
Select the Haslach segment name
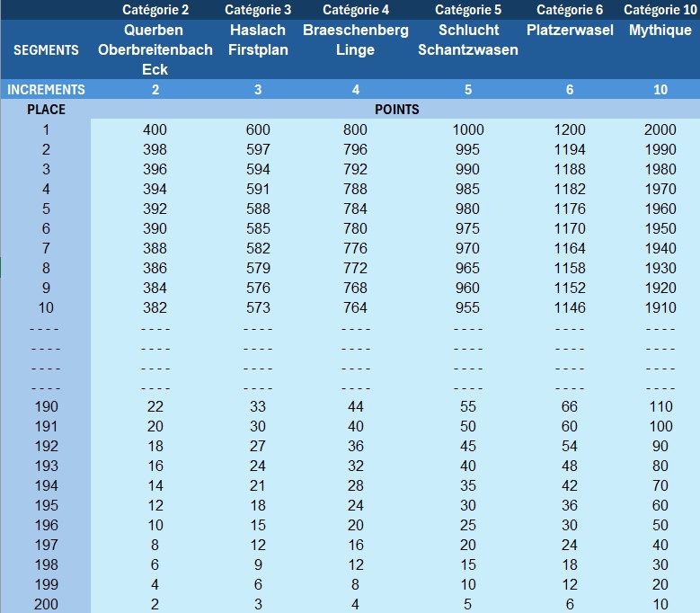click(258, 30)
